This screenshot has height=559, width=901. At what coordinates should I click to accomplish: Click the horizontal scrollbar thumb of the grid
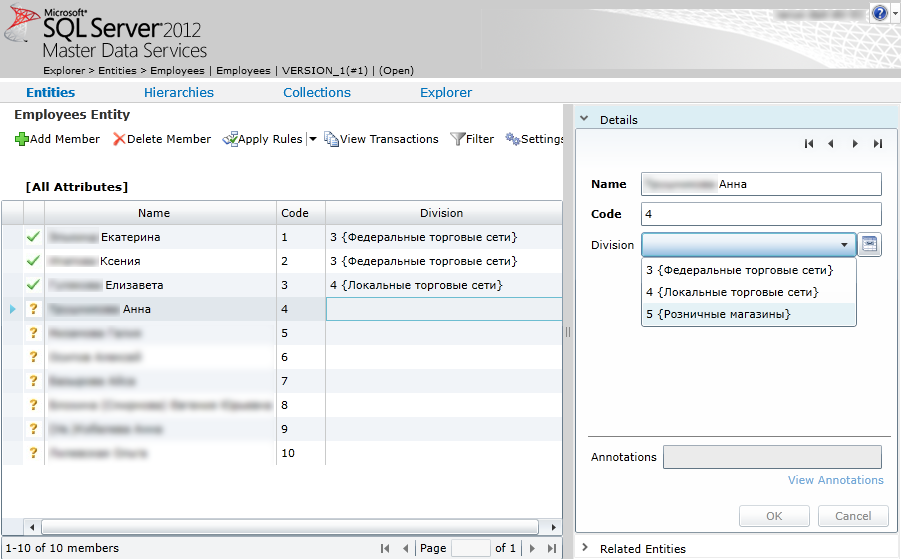point(290,527)
